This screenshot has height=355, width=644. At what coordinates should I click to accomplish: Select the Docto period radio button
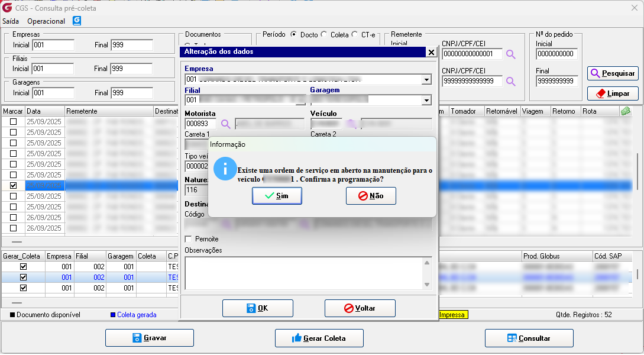(x=294, y=34)
